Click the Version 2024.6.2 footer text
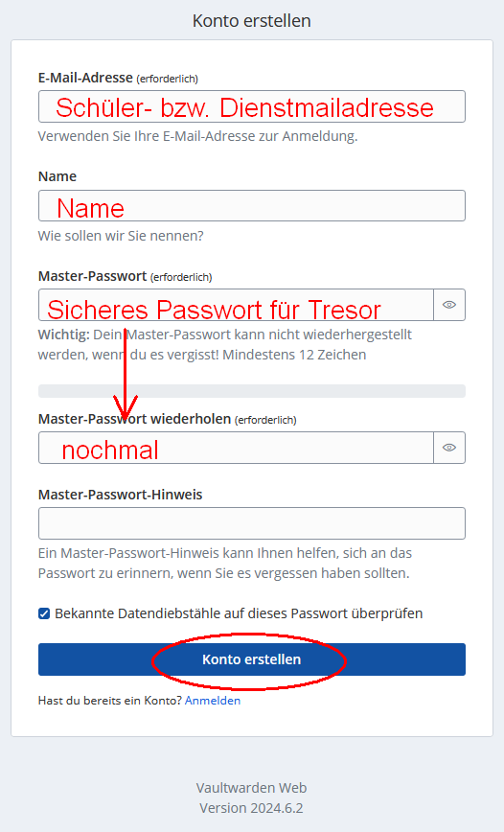This screenshot has height=832, width=504. pos(251,808)
